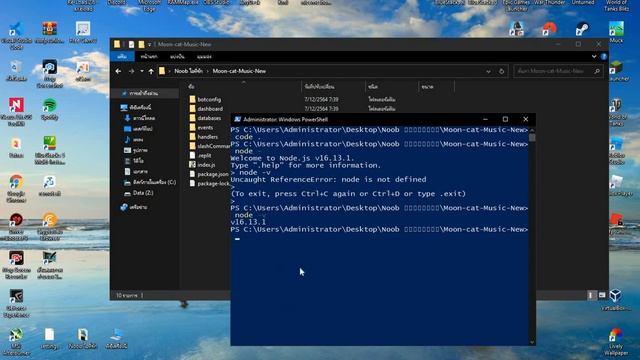Minimize the PowerShell window

point(485,119)
